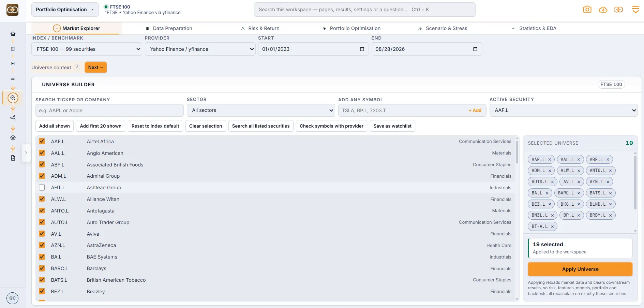Focus the Search ticker or company field
The image size is (644, 308).
pyautogui.click(x=109, y=111)
